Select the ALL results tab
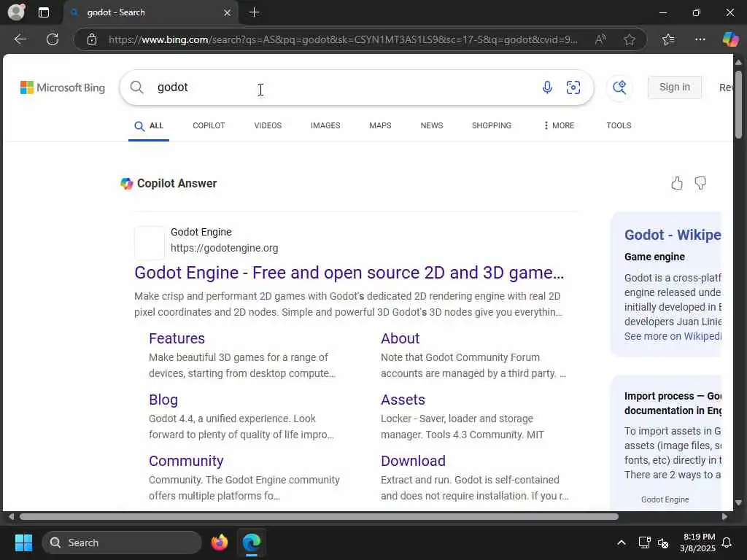This screenshot has height=560, width=747. coord(149,125)
